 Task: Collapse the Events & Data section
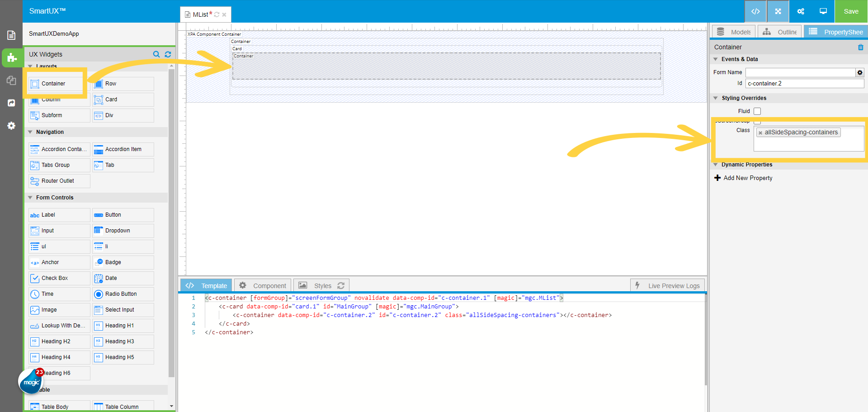[716, 59]
